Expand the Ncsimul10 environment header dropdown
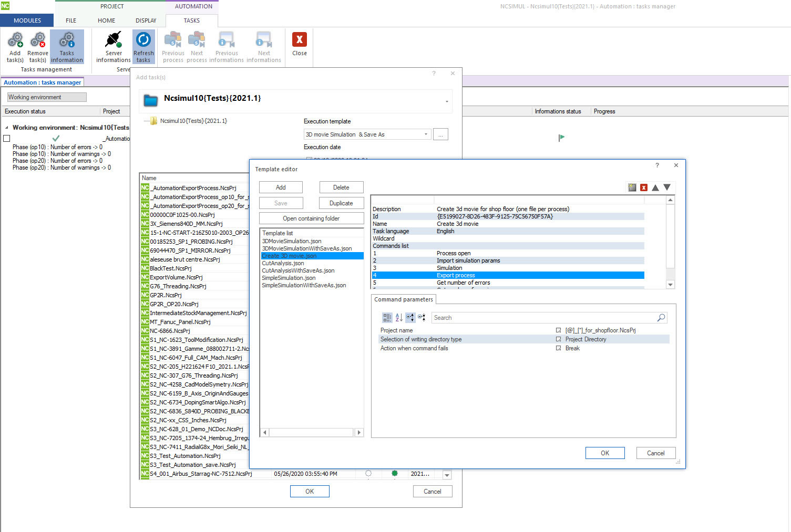791x532 pixels. 447,101
